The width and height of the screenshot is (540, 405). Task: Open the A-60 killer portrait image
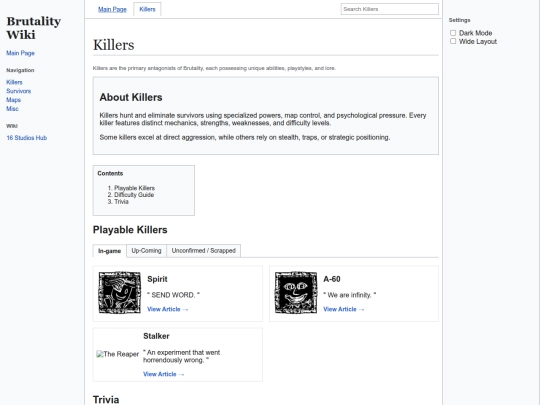[296, 293]
